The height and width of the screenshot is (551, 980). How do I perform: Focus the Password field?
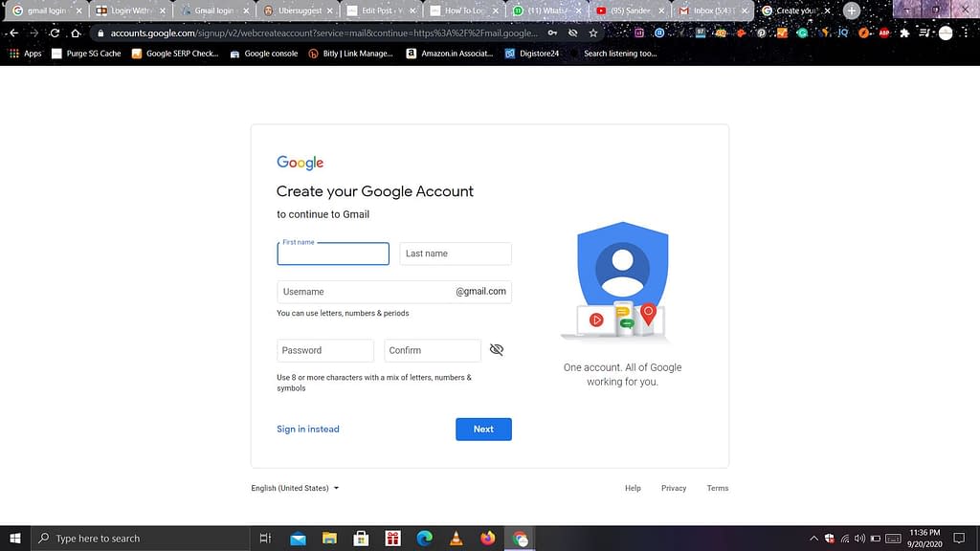pyautogui.click(x=325, y=350)
